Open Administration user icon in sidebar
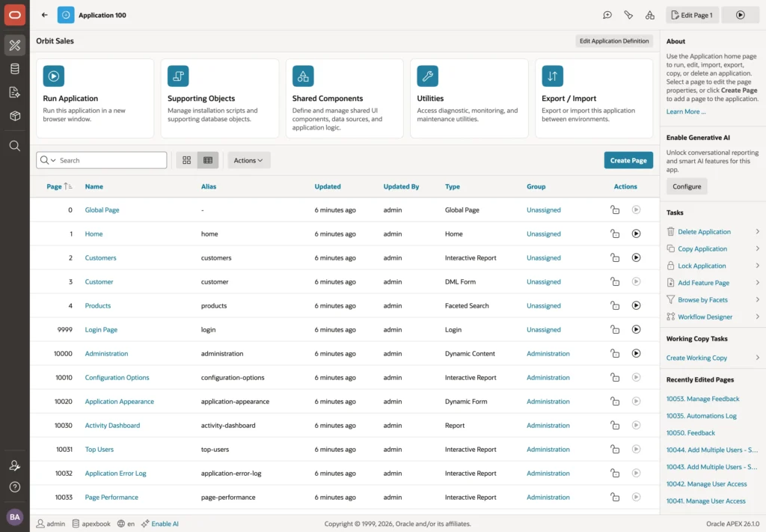 [15, 465]
